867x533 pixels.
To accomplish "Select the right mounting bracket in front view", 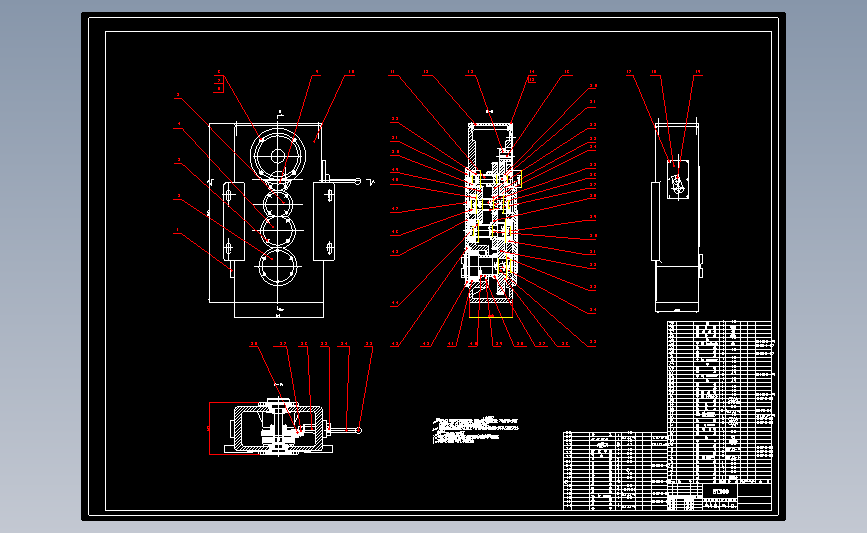I will pyautogui.click(x=324, y=221).
